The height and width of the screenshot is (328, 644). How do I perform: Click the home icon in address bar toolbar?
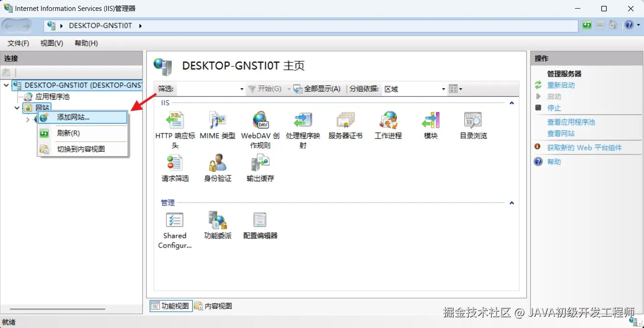coord(613,25)
